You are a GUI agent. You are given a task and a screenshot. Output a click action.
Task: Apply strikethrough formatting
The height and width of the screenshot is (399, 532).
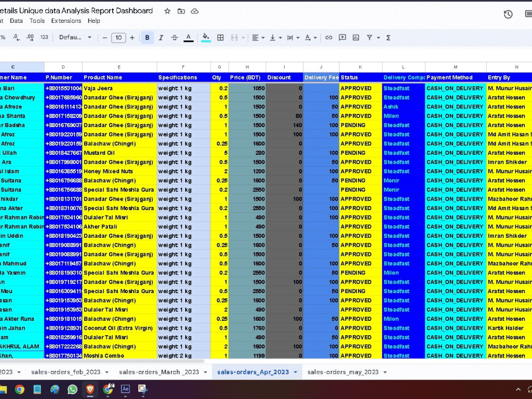tap(174, 37)
